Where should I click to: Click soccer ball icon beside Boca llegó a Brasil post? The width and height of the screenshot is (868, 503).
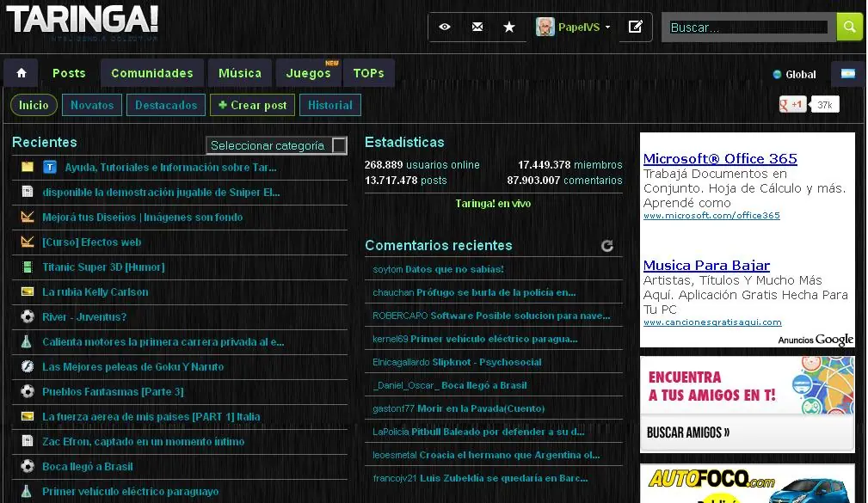(28, 466)
